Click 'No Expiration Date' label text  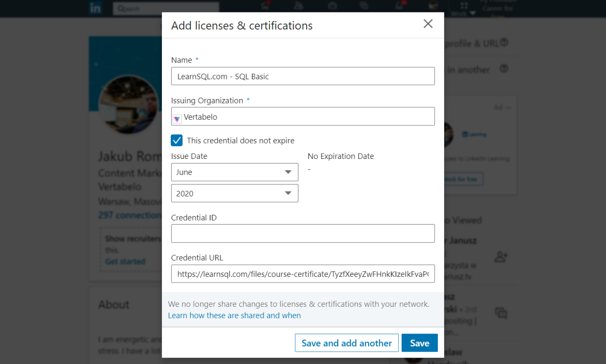(x=341, y=156)
